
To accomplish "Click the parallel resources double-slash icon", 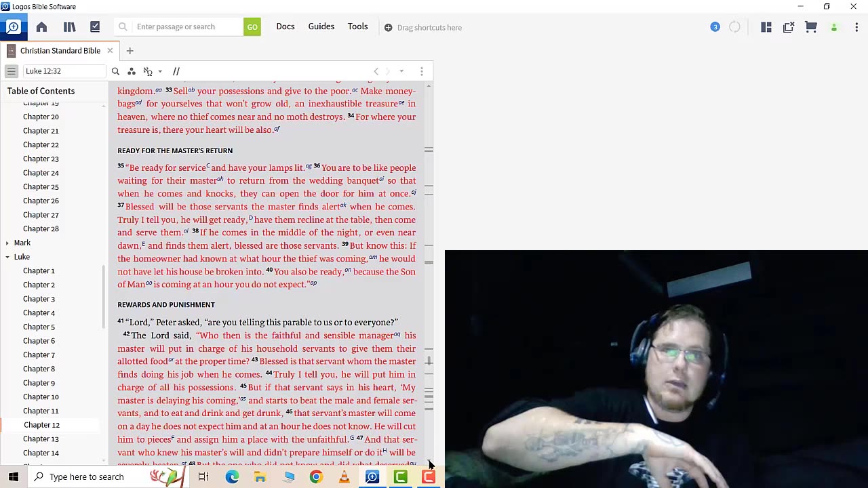I will point(176,71).
